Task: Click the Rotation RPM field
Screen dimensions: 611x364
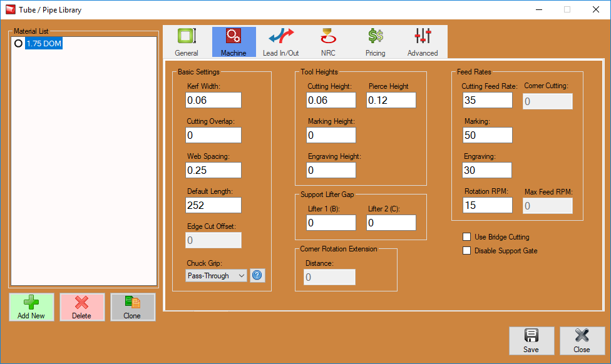Action: coord(488,206)
